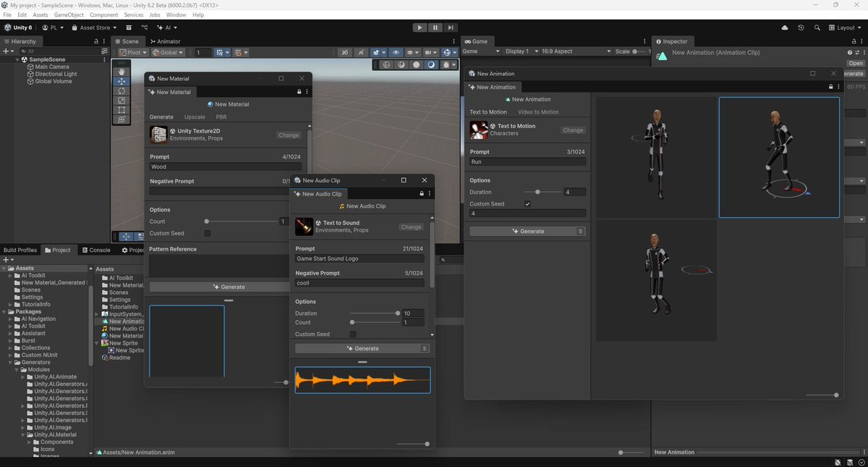The image size is (868, 467).
Task: Select the Move tool in the Scene toolbar
Action: pos(121,81)
